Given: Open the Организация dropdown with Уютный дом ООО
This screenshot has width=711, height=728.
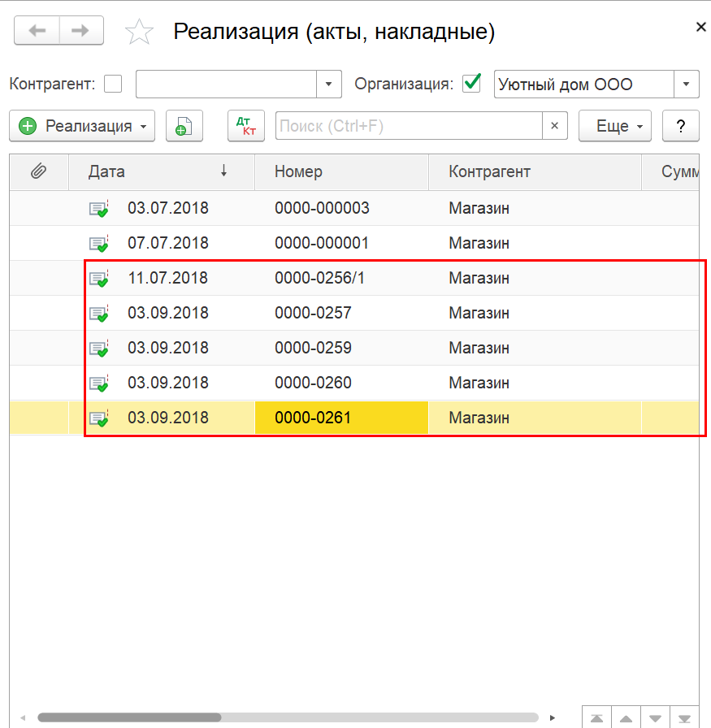Looking at the screenshot, I should pos(686,84).
